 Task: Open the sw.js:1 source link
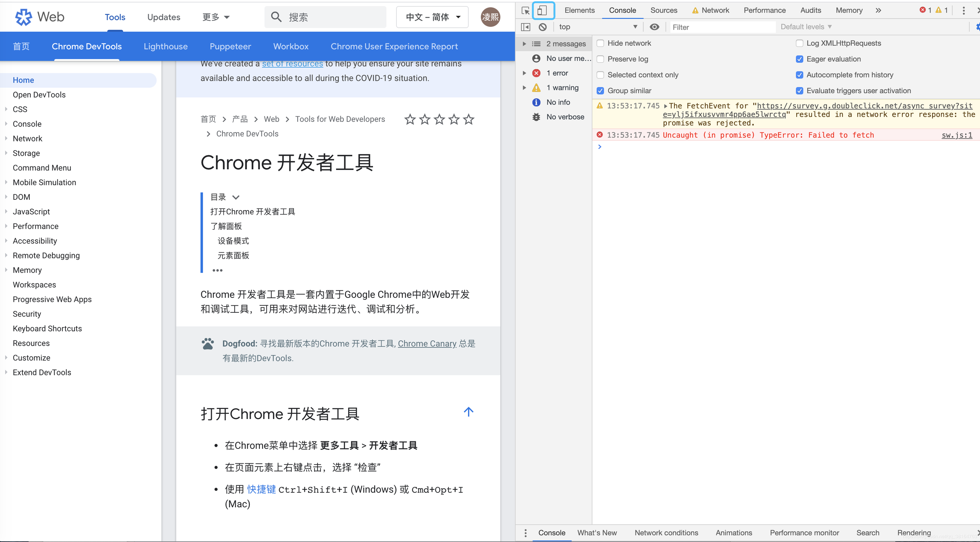click(x=957, y=135)
